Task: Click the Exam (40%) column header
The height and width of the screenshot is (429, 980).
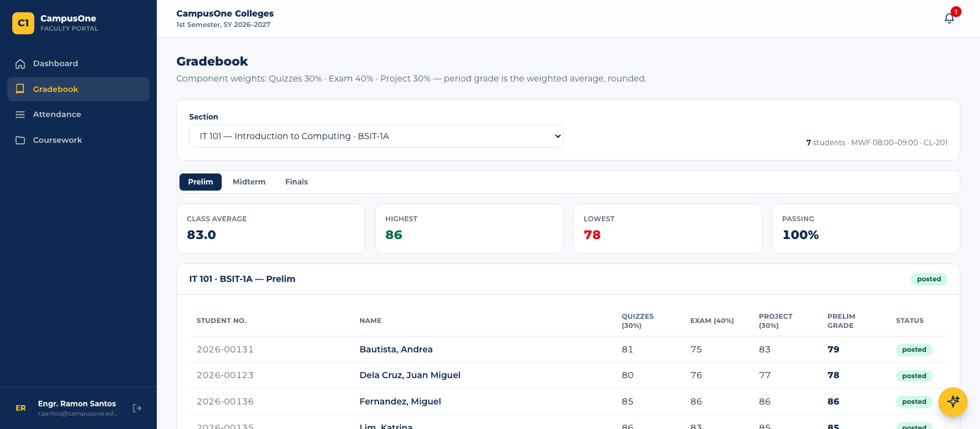Action: 712,321
